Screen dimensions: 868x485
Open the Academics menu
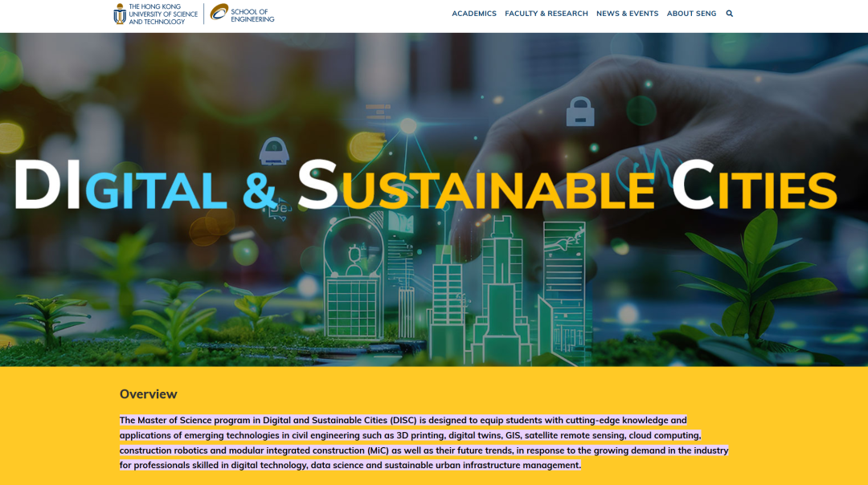pyautogui.click(x=474, y=14)
